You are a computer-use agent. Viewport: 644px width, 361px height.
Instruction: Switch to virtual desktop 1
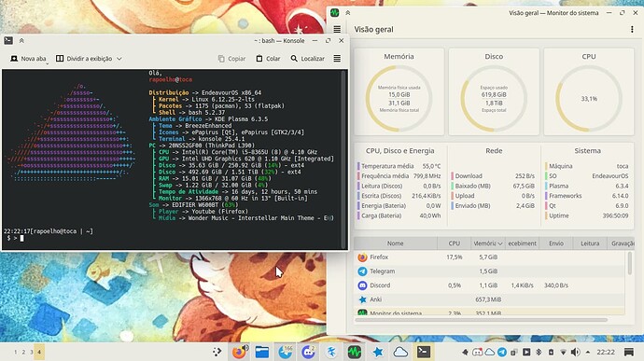click(x=16, y=352)
